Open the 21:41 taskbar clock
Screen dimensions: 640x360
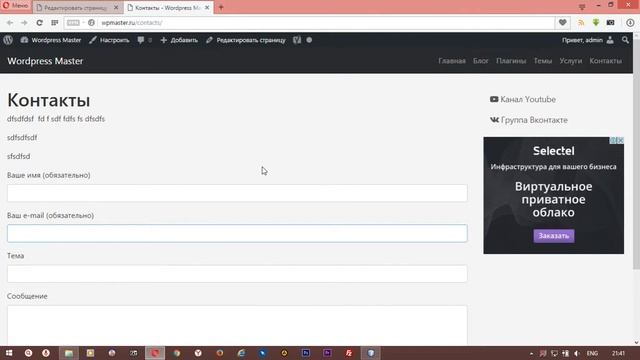pyautogui.click(x=618, y=353)
